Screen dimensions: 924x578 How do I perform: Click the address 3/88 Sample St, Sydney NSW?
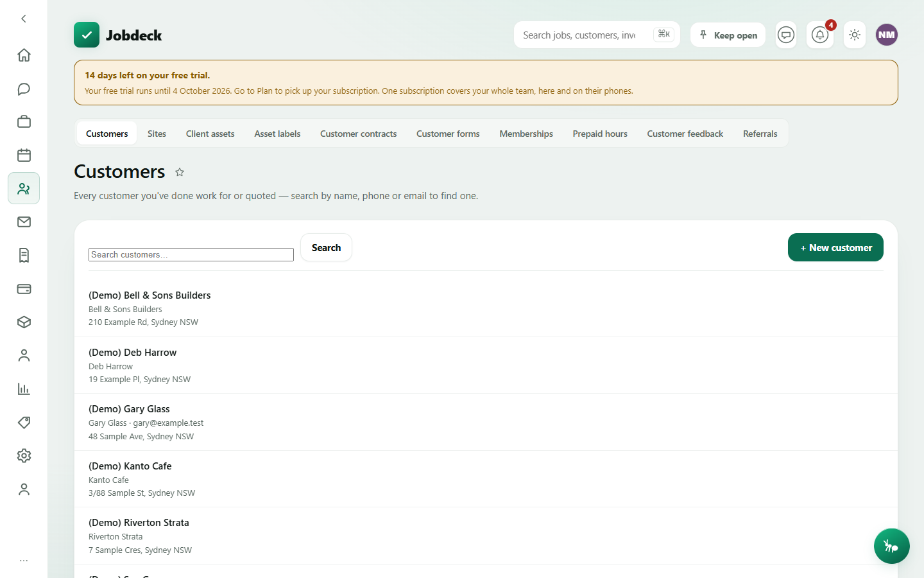[x=142, y=493]
